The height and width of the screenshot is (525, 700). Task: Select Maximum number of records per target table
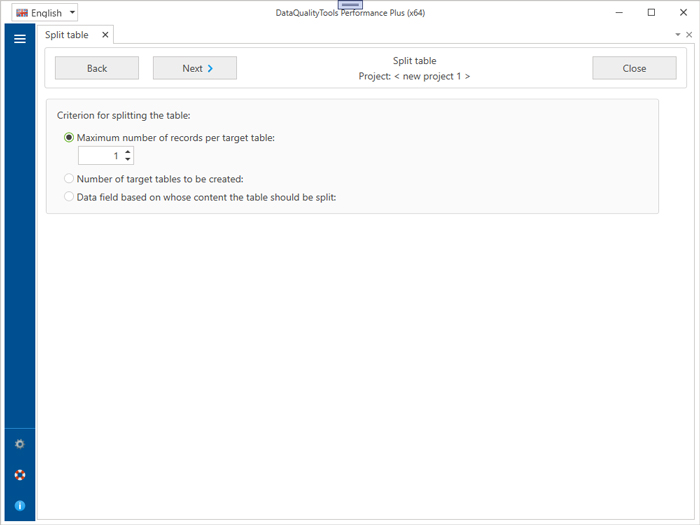(69, 138)
